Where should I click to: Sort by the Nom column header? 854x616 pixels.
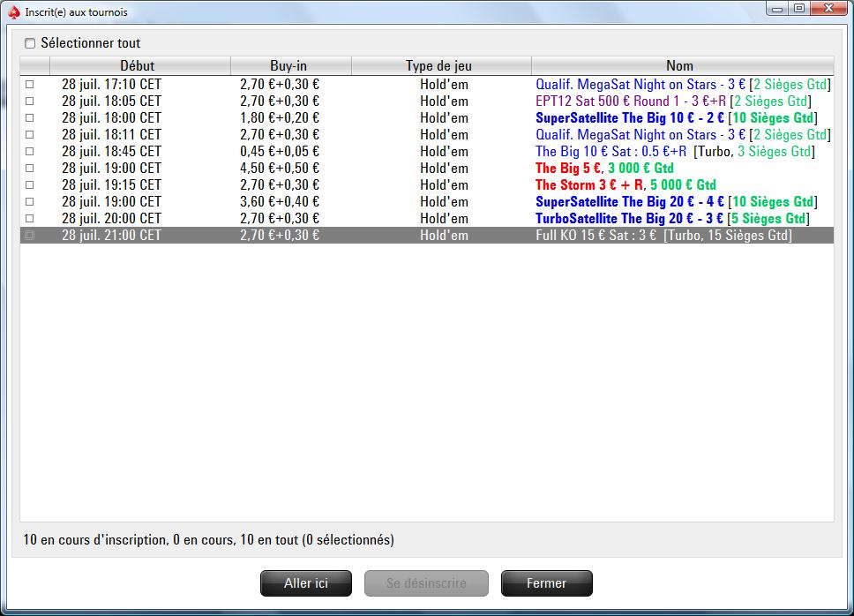[x=683, y=66]
